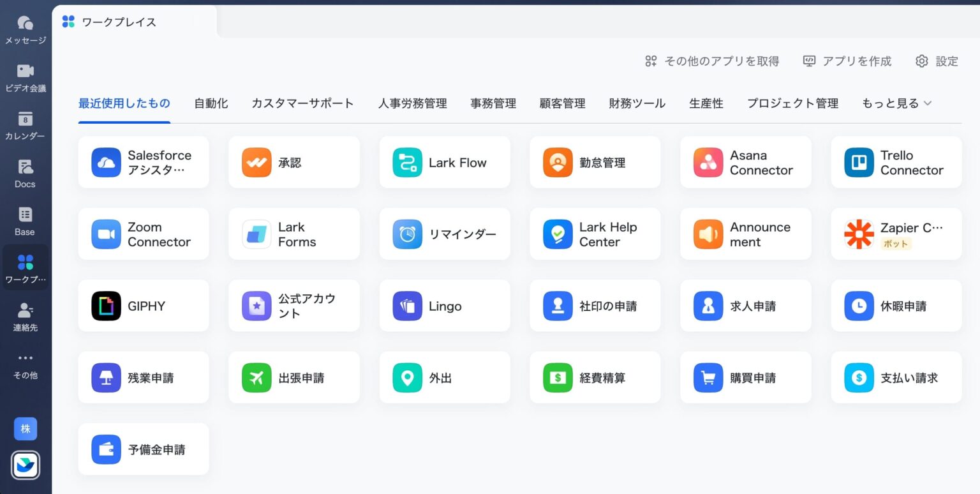The width and height of the screenshot is (980, 494).
Task: Open the Asana Connector
Action: point(746,162)
